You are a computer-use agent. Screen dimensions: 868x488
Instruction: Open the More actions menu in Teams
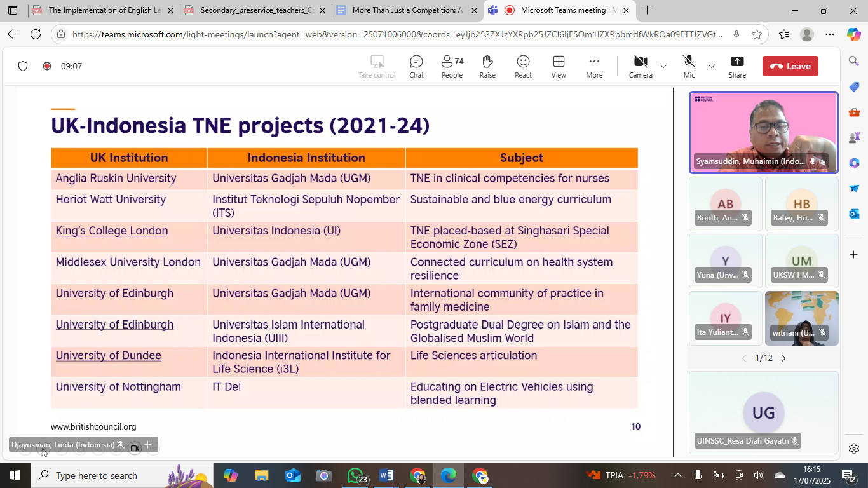pyautogui.click(x=594, y=67)
